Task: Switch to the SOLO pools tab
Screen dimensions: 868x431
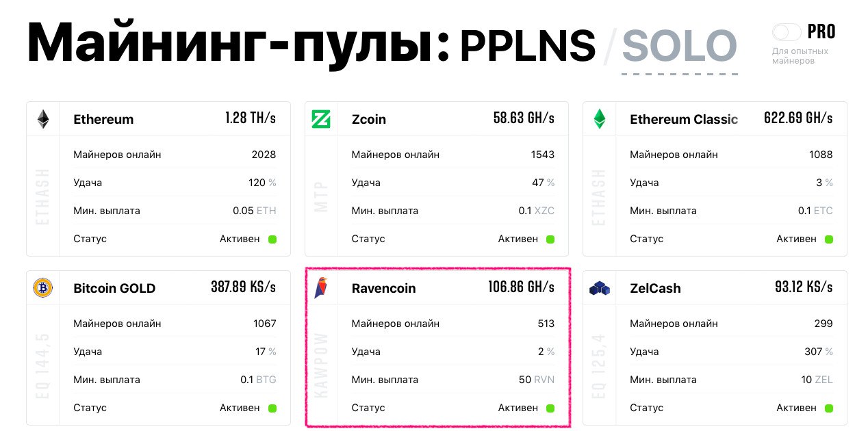Action: click(679, 46)
